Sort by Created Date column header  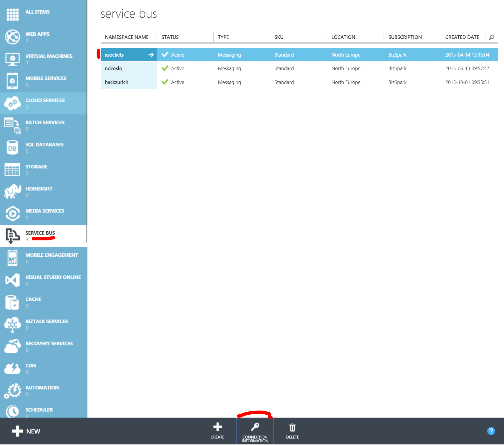[462, 37]
